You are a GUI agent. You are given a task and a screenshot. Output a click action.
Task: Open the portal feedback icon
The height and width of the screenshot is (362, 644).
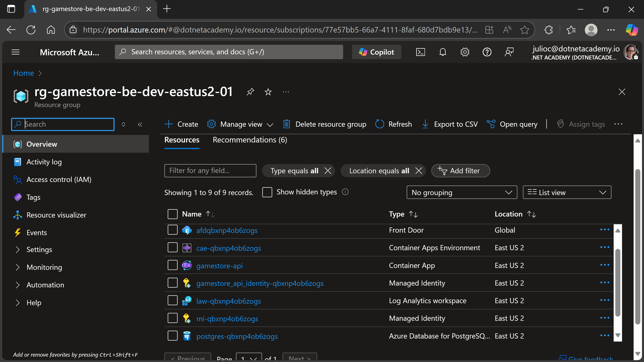[509, 52]
